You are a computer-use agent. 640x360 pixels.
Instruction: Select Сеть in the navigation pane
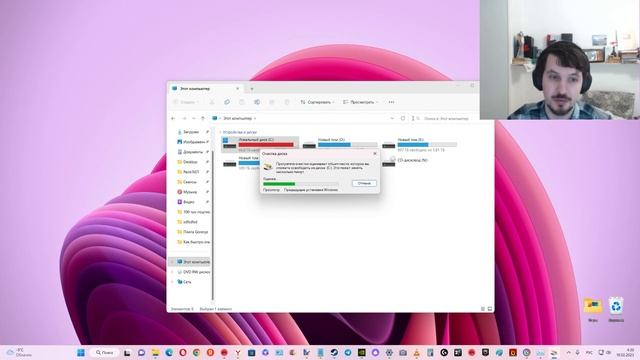(x=184, y=282)
